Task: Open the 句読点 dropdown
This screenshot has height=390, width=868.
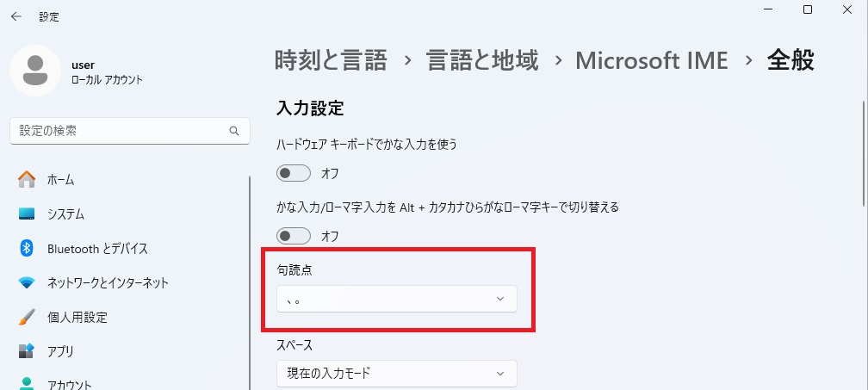Action: 396,299
